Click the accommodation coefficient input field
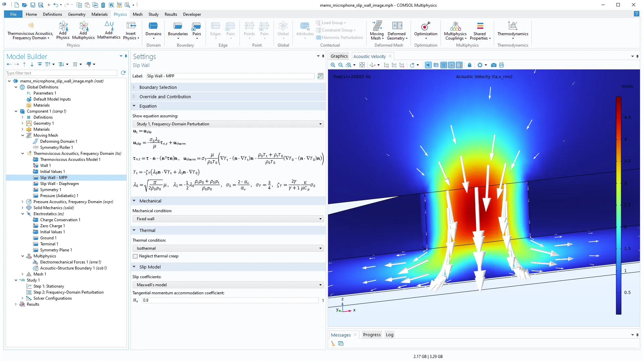The width and height of the screenshot is (644, 362). click(x=230, y=300)
